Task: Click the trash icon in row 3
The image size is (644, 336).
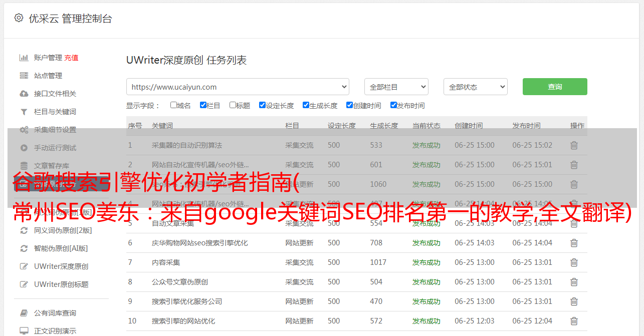Action: tap(574, 184)
